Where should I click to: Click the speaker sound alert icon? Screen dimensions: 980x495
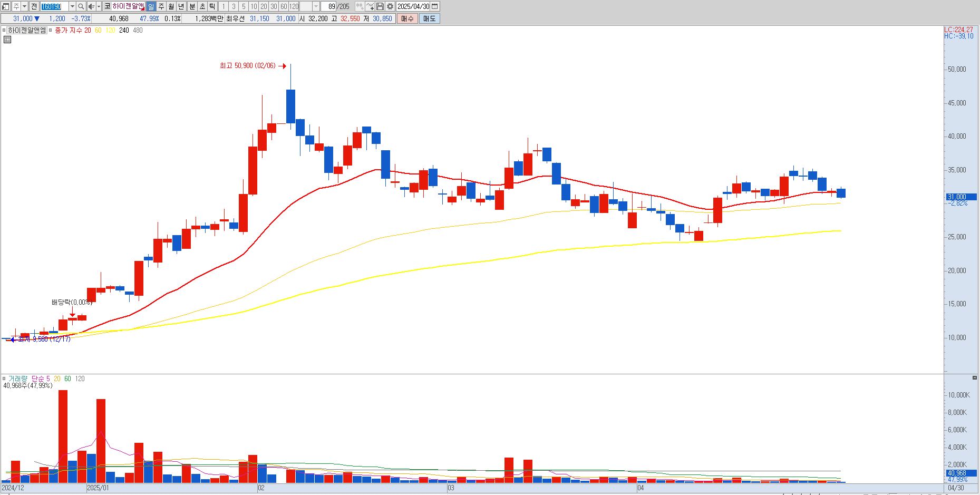pyautogui.click(x=91, y=6)
